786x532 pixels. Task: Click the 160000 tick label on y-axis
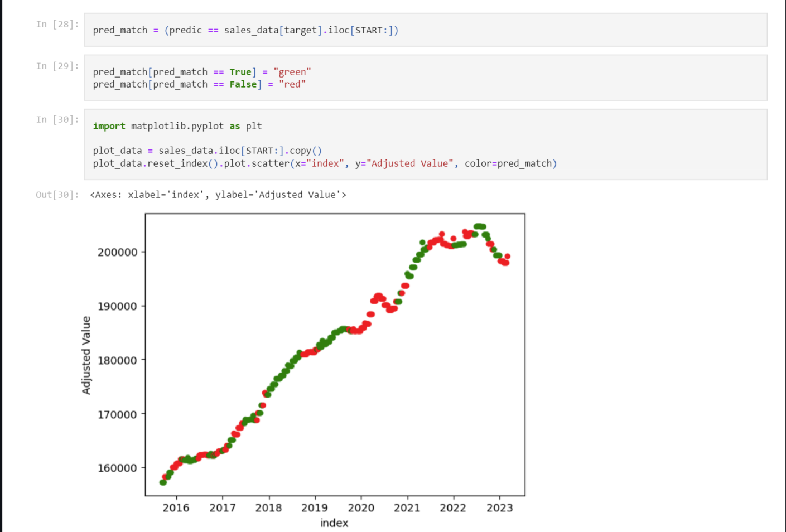pyautogui.click(x=117, y=468)
